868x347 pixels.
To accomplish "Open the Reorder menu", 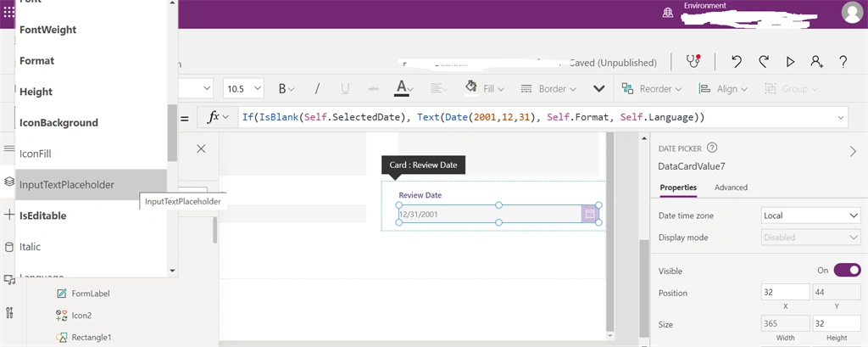I will click(x=652, y=89).
